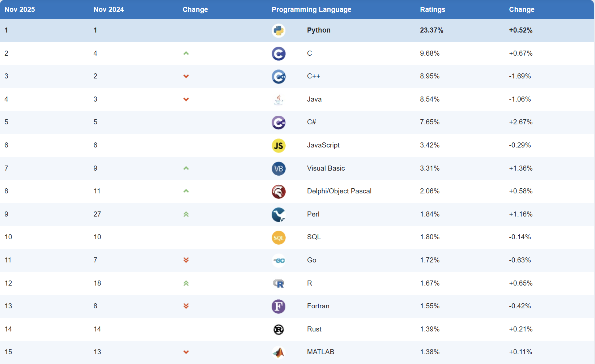Viewport: 595px width, 364px height.
Task: Click the Programming Language column header
Action: 311,10
